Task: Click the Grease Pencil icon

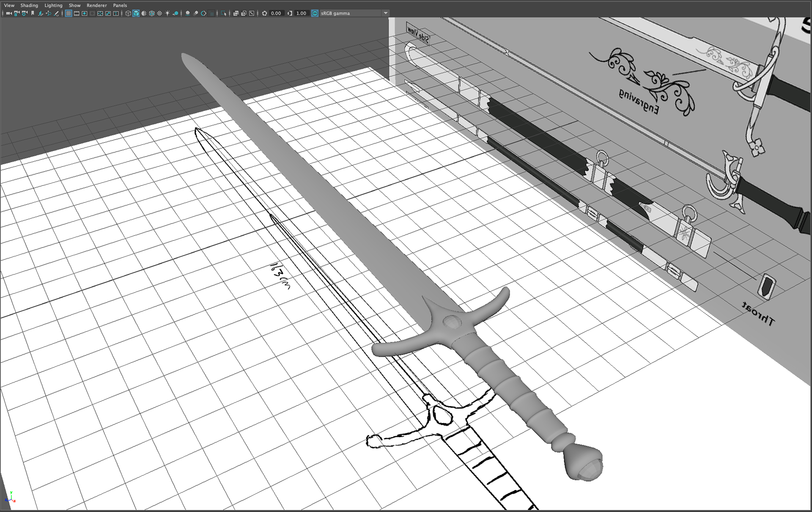Action: (x=57, y=13)
